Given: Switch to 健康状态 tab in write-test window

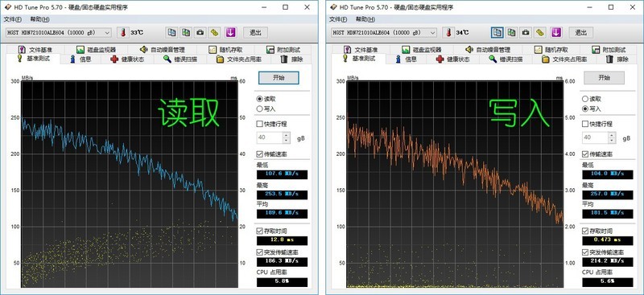Looking at the screenshot, I should pos(452,59).
